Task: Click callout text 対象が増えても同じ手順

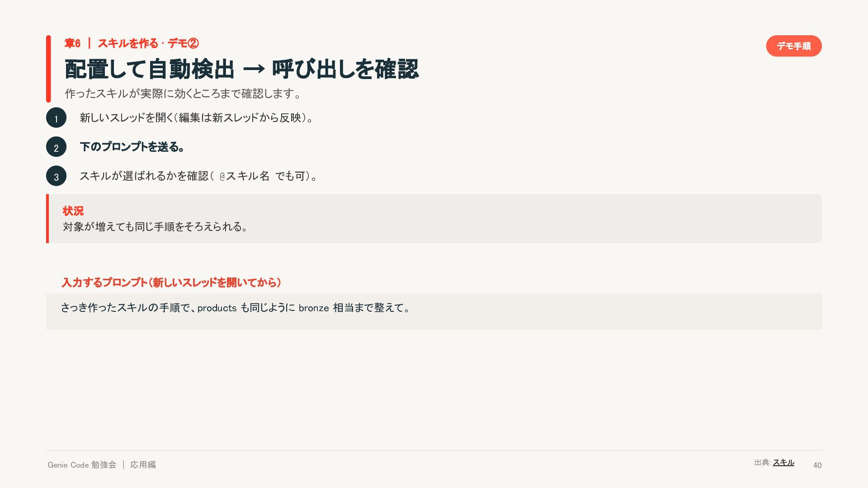Action: tap(113, 226)
